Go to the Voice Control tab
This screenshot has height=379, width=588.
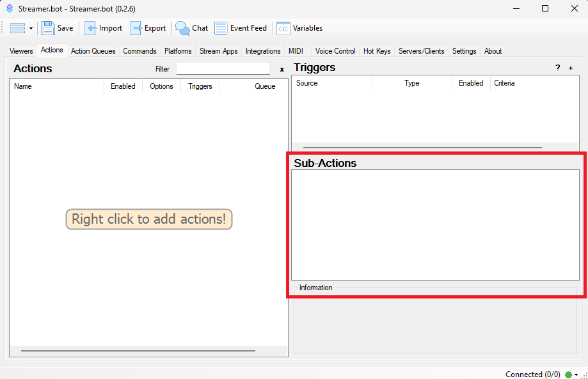pyautogui.click(x=335, y=51)
